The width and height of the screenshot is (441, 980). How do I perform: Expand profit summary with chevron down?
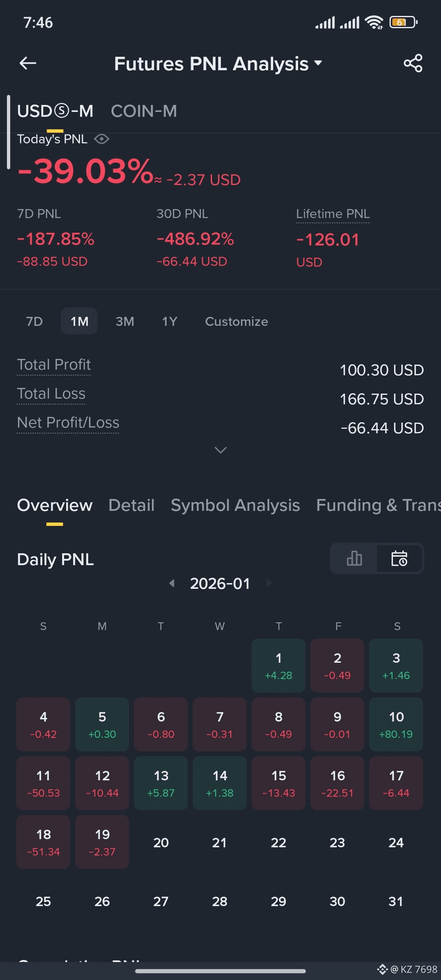click(220, 450)
